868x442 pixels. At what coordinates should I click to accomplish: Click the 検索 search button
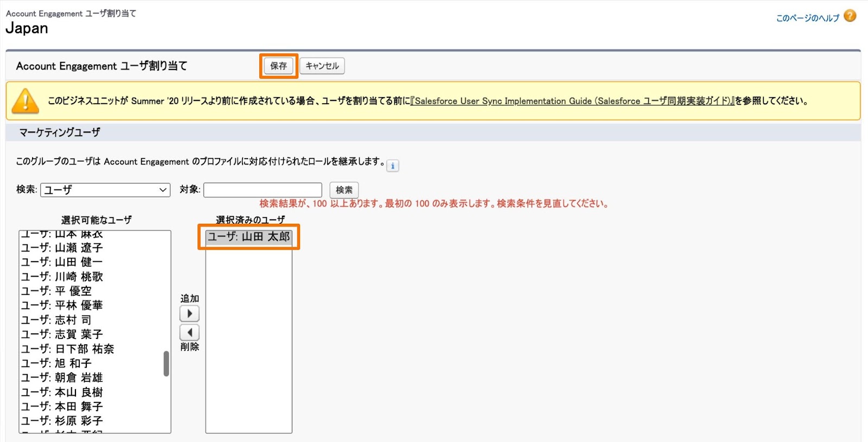344,190
